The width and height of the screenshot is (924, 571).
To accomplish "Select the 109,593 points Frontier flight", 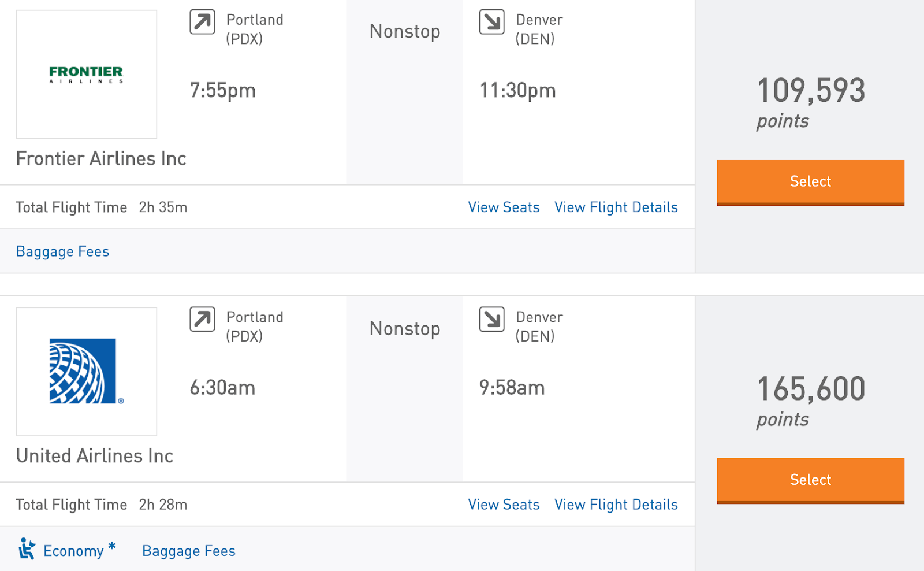I will coord(810,181).
